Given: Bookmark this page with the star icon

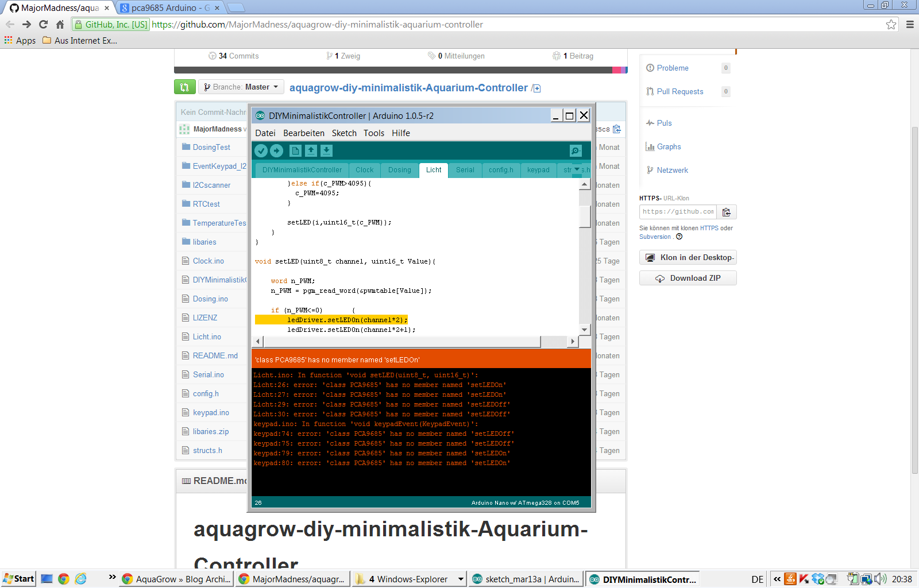Looking at the screenshot, I should click(x=891, y=24).
